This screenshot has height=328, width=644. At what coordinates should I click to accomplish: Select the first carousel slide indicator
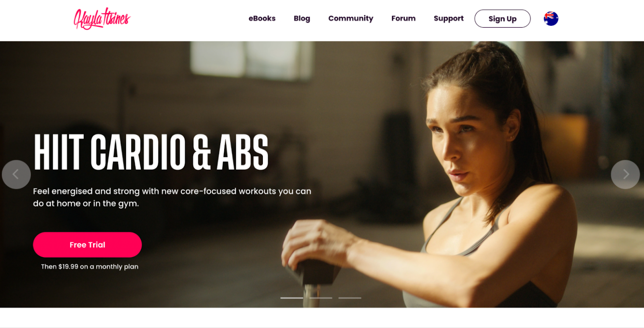click(292, 298)
